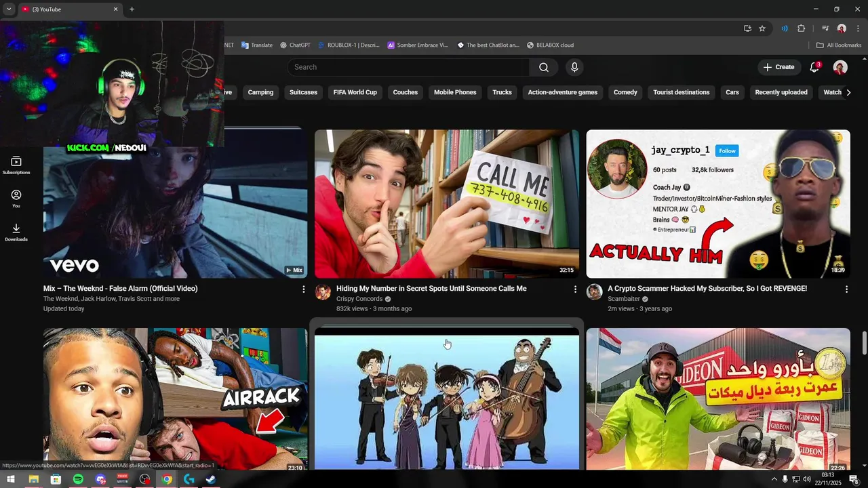This screenshot has width=868, height=488.
Task: Open Spotify from the taskbar
Action: (78, 479)
